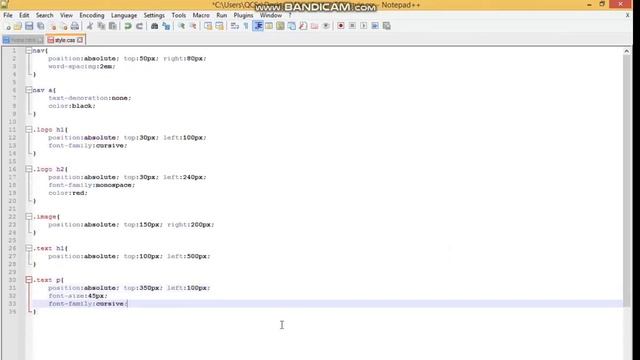Click the vertical scrollbar up arrow

[627, 51]
